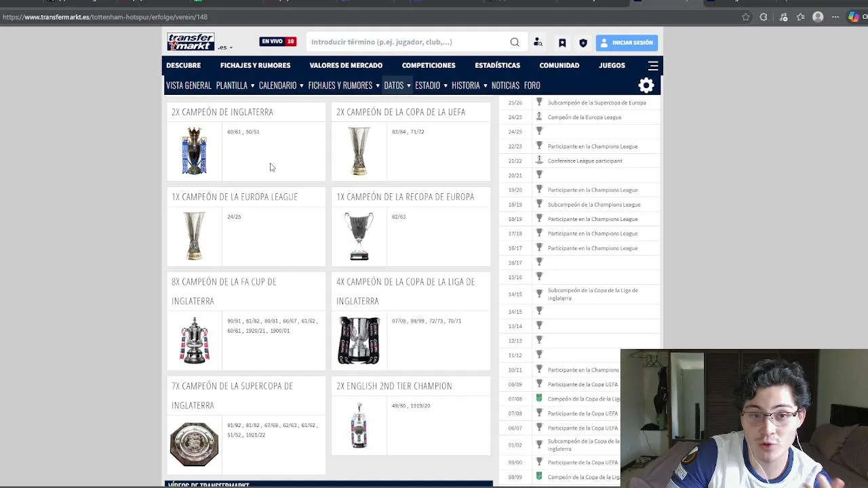
Task: Click the Community Shield image
Action: pos(194,444)
